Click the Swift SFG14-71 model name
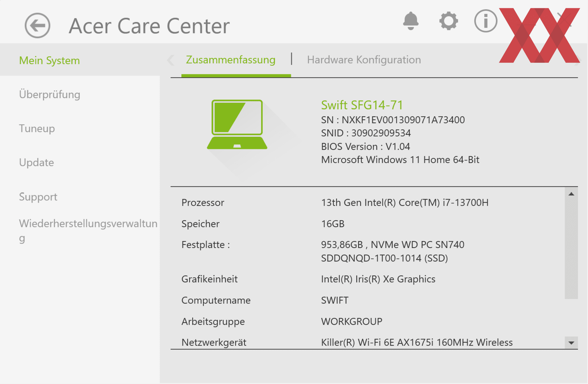 (362, 105)
